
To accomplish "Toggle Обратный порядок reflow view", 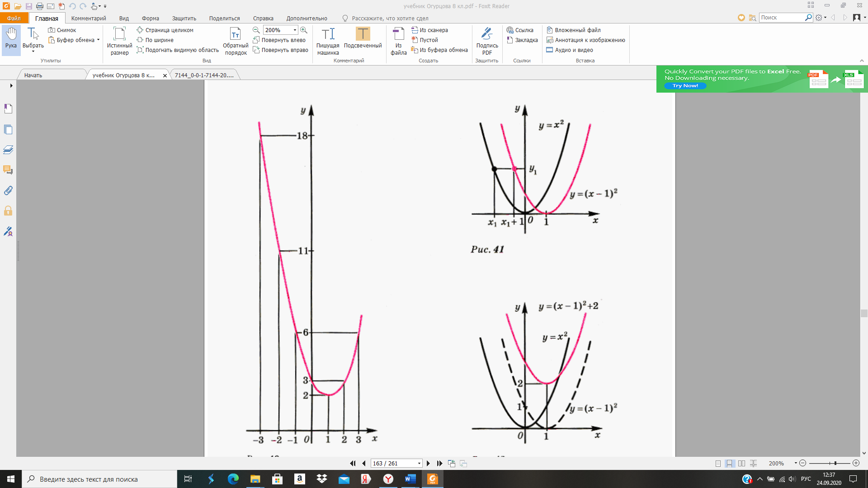I will click(x=236, y=41).
